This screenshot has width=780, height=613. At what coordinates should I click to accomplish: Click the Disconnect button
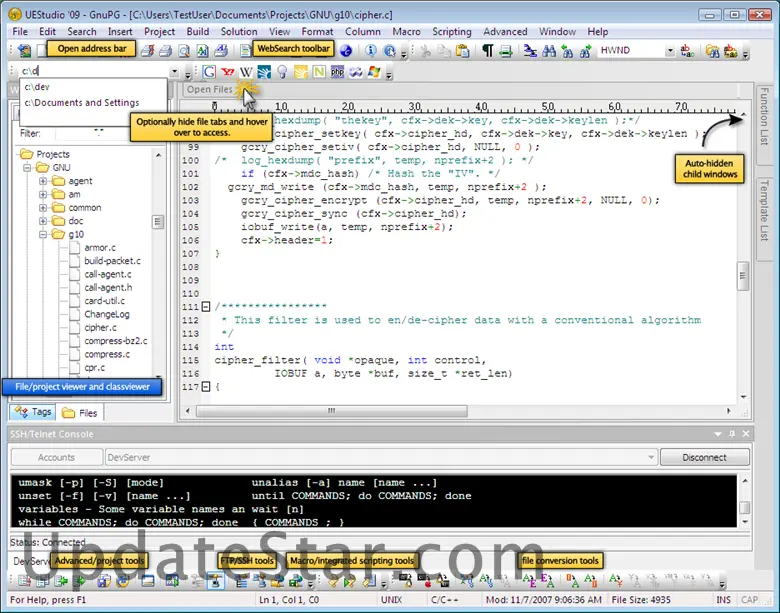tap(704, 457)
